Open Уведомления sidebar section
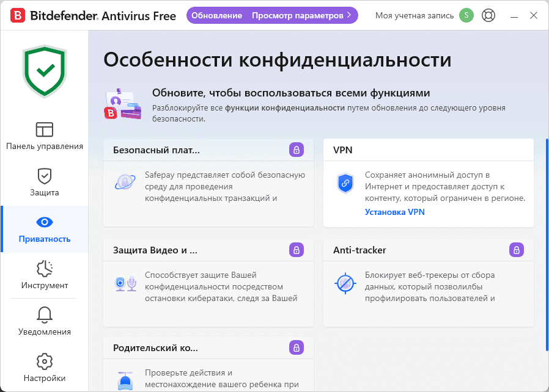Screen dimensions: 549x392 45,322
